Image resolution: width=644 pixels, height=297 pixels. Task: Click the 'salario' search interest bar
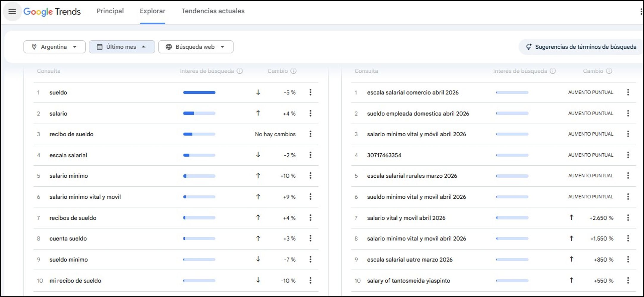point(199,113)
